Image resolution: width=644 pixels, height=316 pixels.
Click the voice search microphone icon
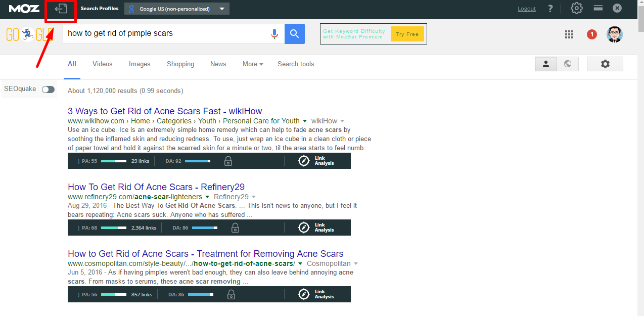pos(274,34)
